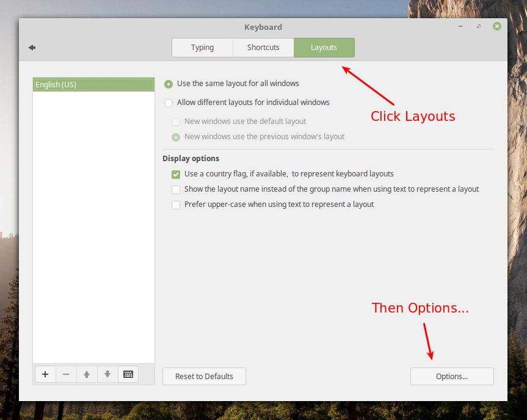Select 'Use the same layout for all windows'
Screen dimensions: 527x420
tap(169, 84)
